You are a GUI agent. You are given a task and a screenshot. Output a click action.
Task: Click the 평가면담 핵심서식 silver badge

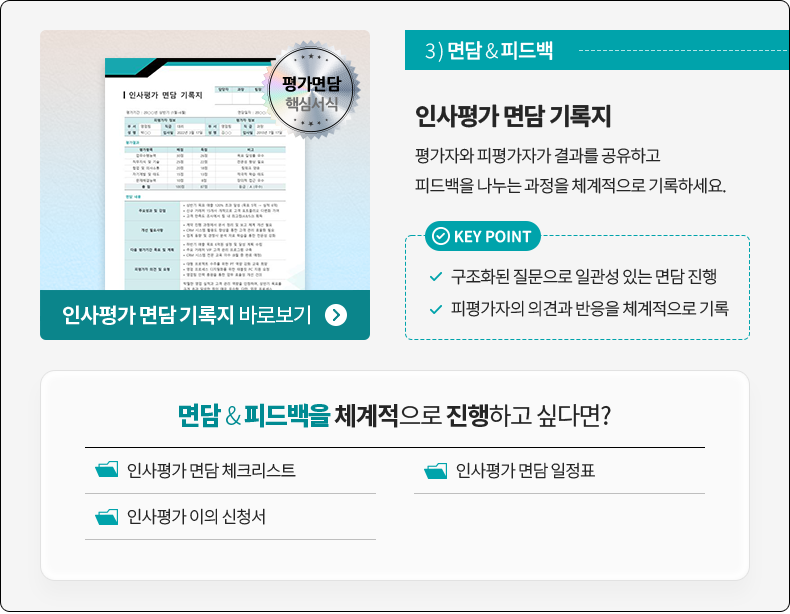click(311, 91)
